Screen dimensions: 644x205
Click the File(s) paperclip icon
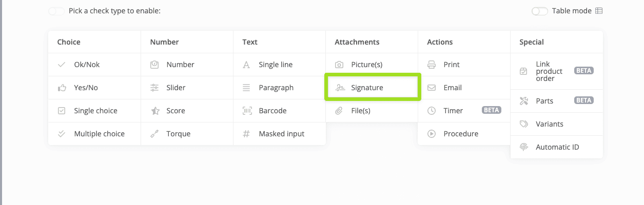coord(339,111)
